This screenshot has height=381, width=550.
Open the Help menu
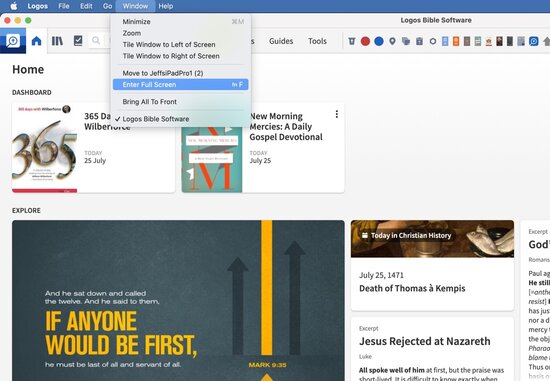[166, 6]
